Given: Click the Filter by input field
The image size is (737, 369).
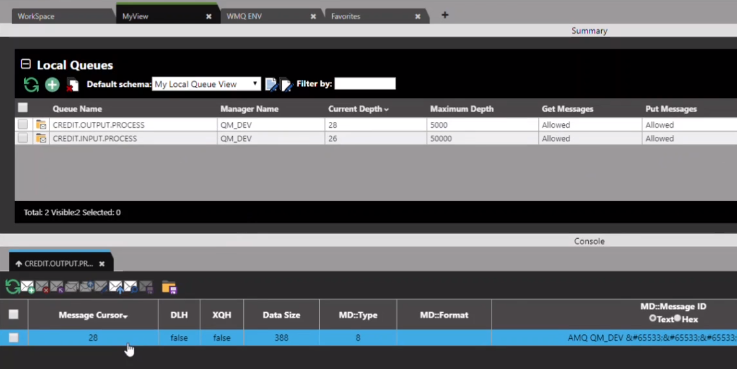Looking at the screenshot, I should point(365,84).
